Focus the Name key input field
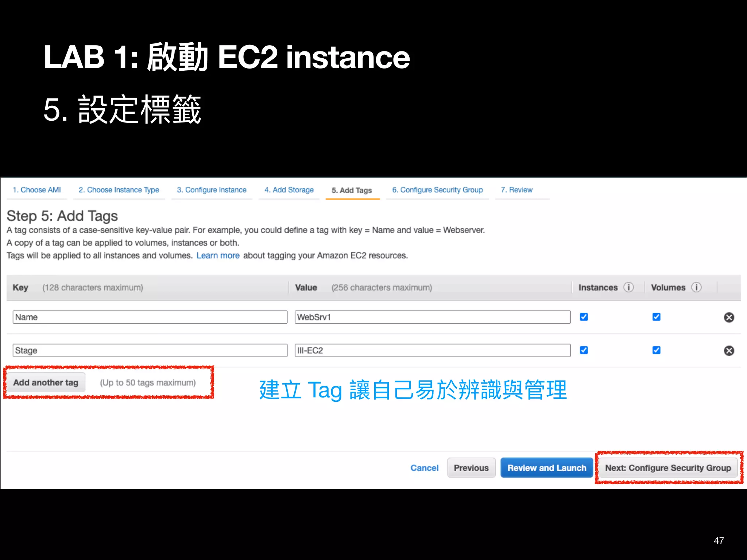 coord(150,317)
